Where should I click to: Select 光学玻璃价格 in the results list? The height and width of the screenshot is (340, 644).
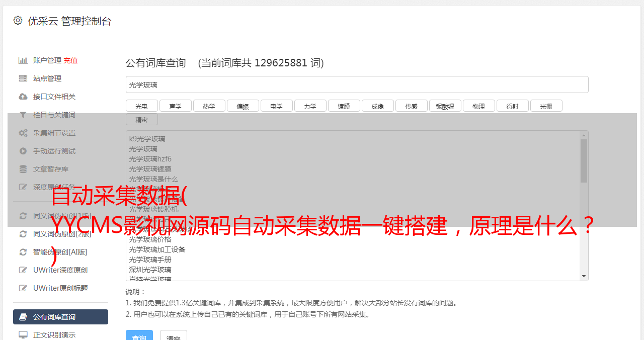[x=150, y=239]
